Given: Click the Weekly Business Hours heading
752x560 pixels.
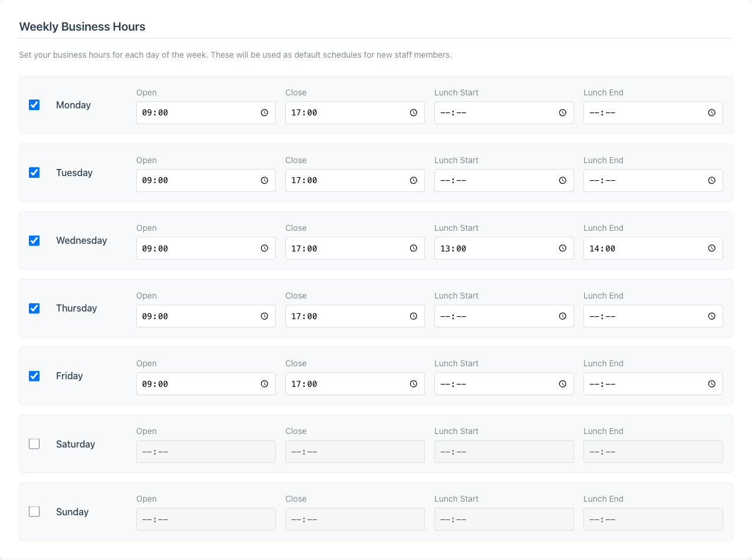Looking at the screenshot, I should click(x=82, y=26).
